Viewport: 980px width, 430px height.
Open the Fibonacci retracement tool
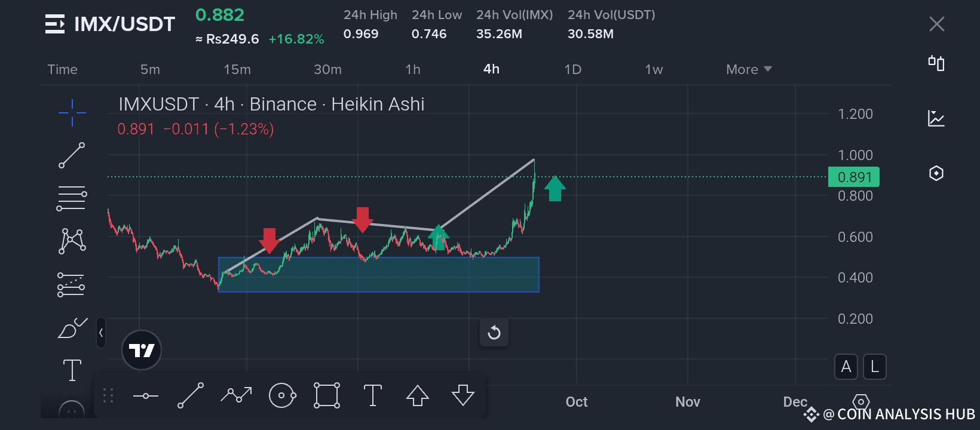[x=72, y=199]
